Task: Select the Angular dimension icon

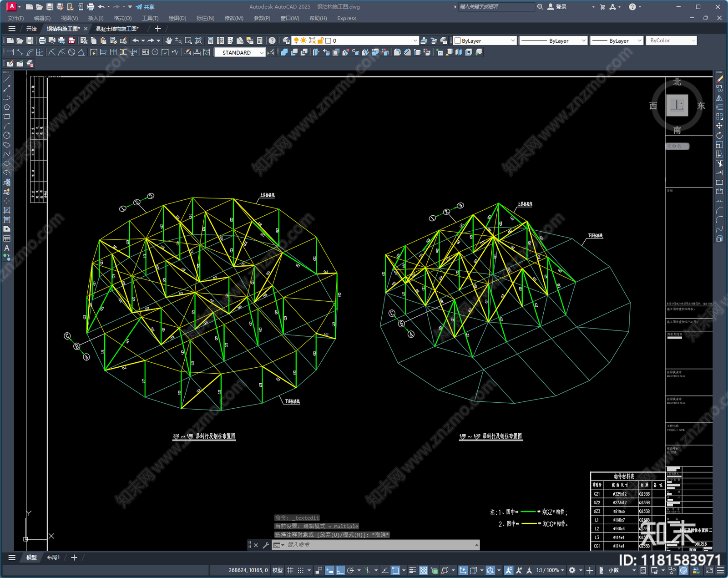Action: click(81, 52)
